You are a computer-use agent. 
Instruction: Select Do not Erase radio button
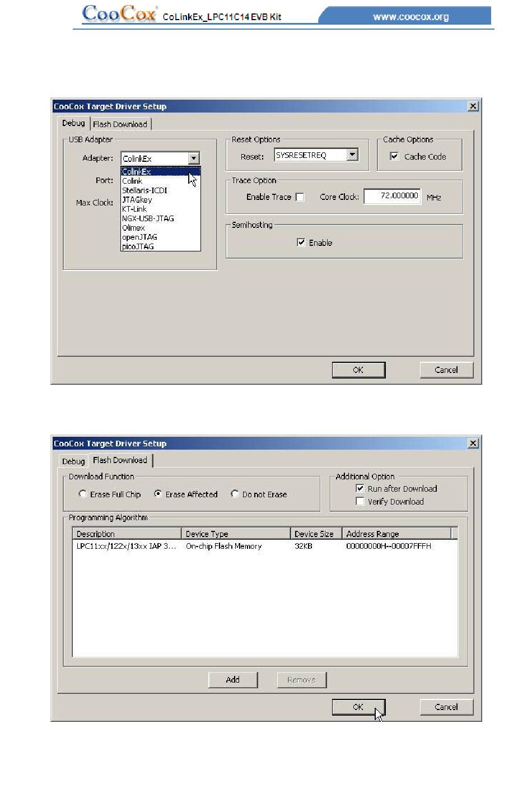[235, 494]
